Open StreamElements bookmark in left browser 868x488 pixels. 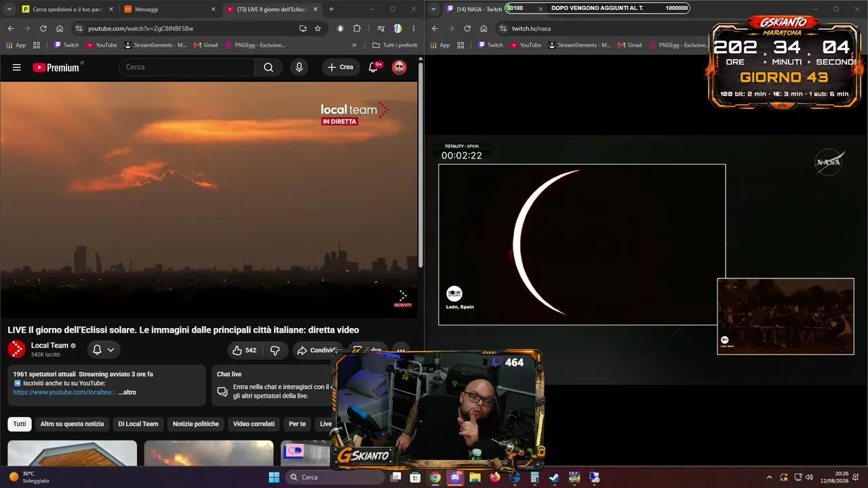click(155, 45)
